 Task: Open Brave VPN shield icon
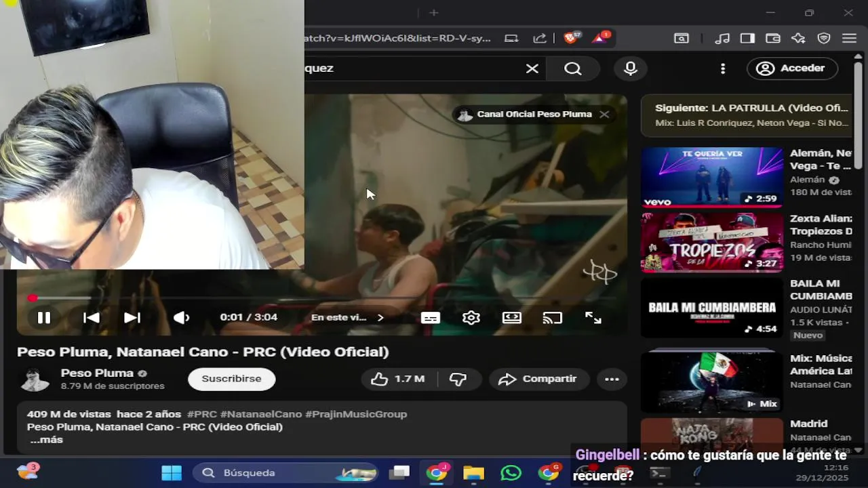click(x=824, y=39)
